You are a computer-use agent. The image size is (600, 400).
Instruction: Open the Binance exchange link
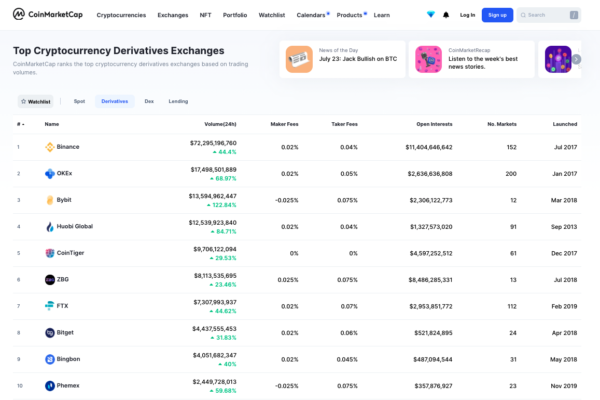68,147
